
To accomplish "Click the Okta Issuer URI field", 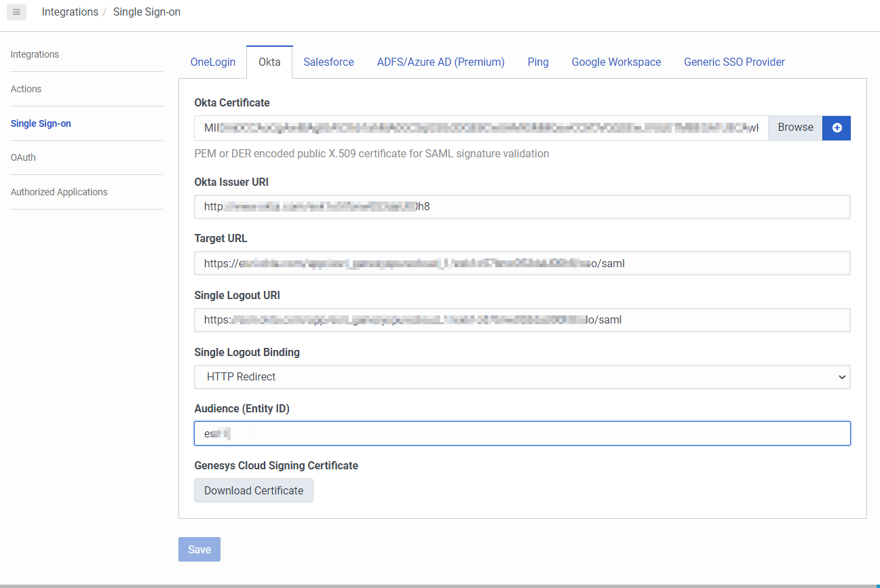I will [522, 207].
